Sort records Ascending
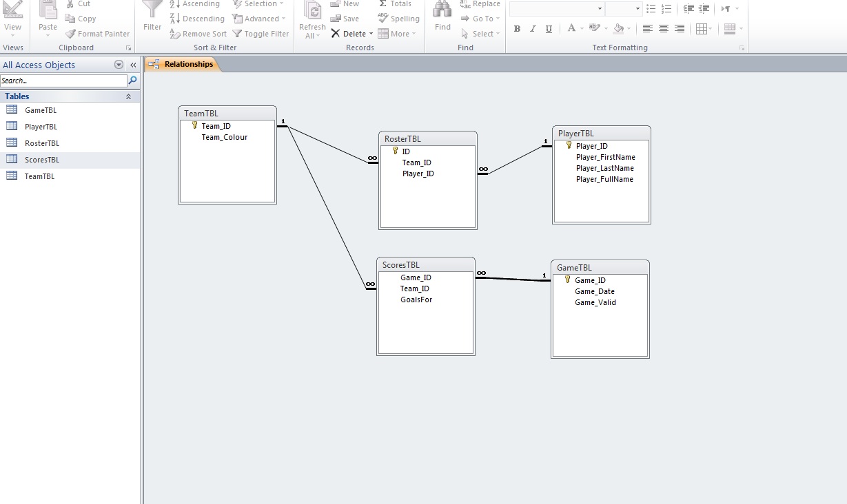This screenshot has width=847, height=504. 196,4
